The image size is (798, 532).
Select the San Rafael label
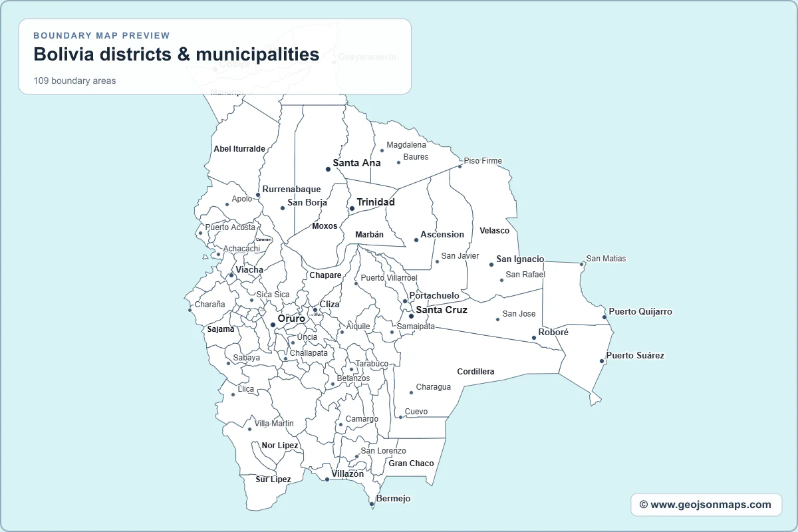525,275
